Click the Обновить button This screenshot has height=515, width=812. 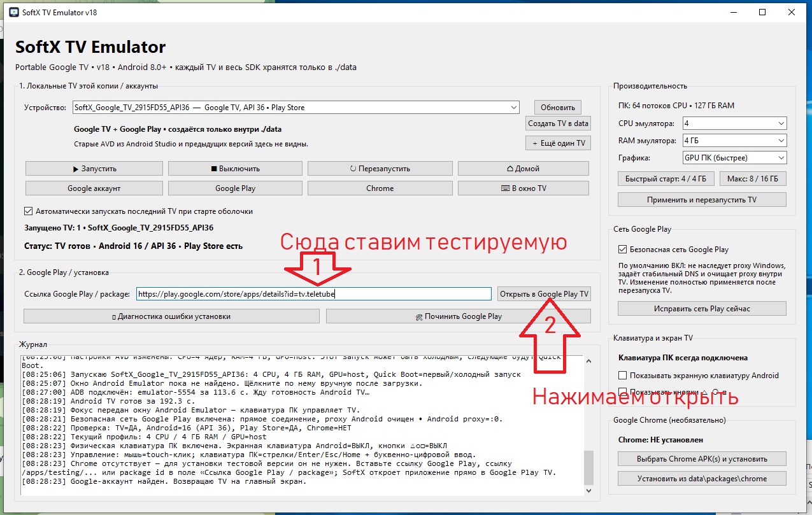(558, 108)
